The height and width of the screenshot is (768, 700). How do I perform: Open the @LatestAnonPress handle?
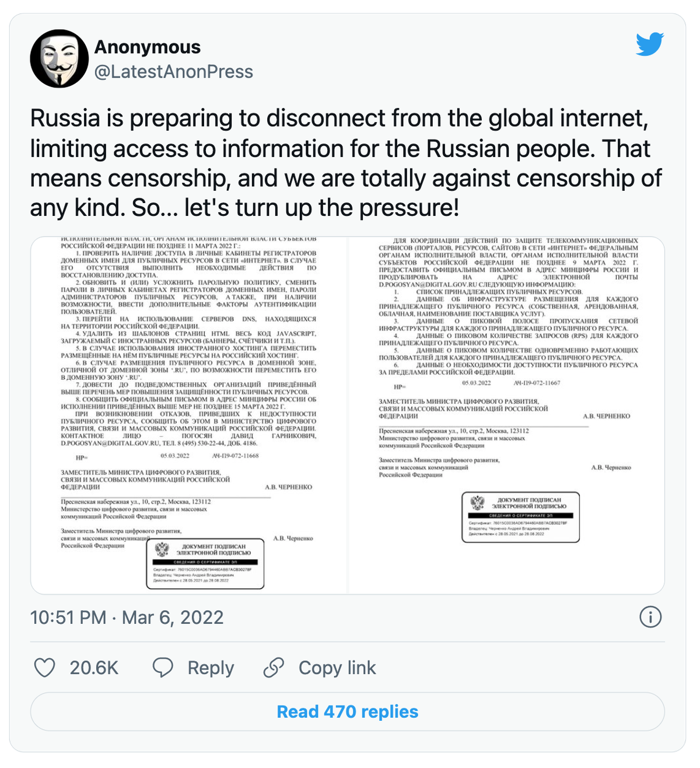coord(174,72)
